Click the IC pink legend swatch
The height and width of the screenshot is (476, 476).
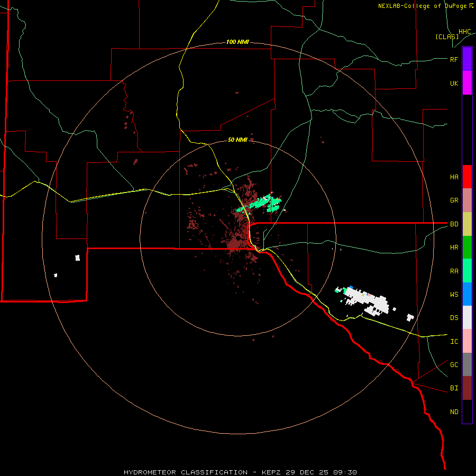click(x=467, y=341)
